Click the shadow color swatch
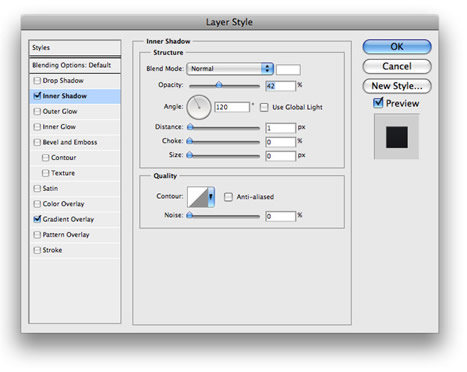 (288, 70)
